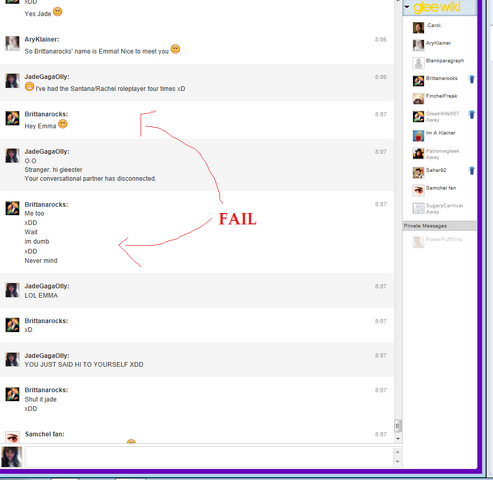Click Patromegleek avatar in user list
The width and height of the screenshot is (493, 480).
(x=418, y=154)
